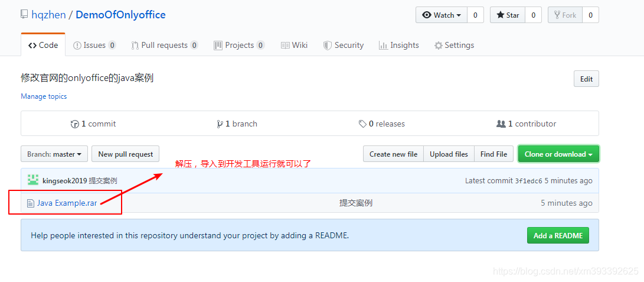Open the Wiki tab
Image resolution: width=644 pixels, height=282 pixels.
click(x=294, y=45)
